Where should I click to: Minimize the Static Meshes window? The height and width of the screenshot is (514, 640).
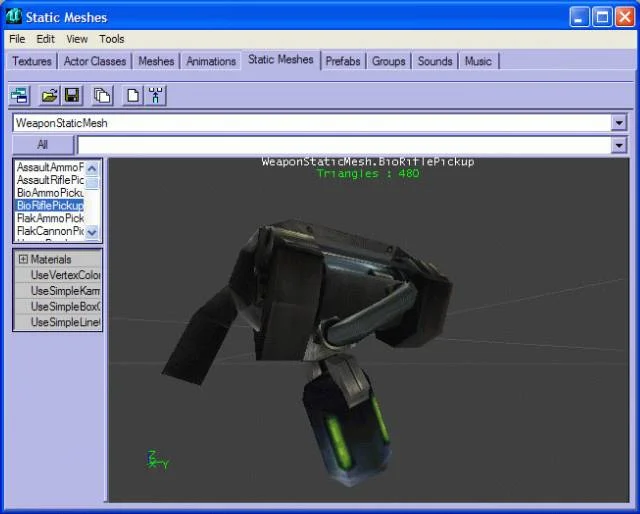pyautogui.click(x=579, y=17)
